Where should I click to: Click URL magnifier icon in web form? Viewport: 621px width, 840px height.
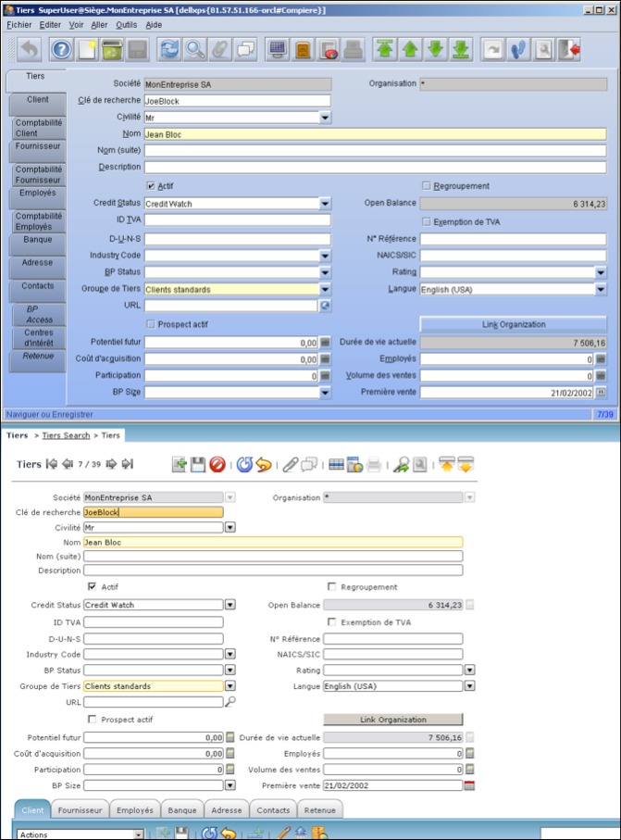[x=230, y=702]
